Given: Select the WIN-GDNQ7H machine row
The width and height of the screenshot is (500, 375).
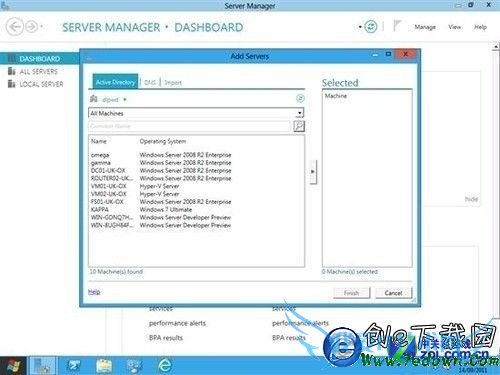Looking at the screenshot, I should 196,217.
